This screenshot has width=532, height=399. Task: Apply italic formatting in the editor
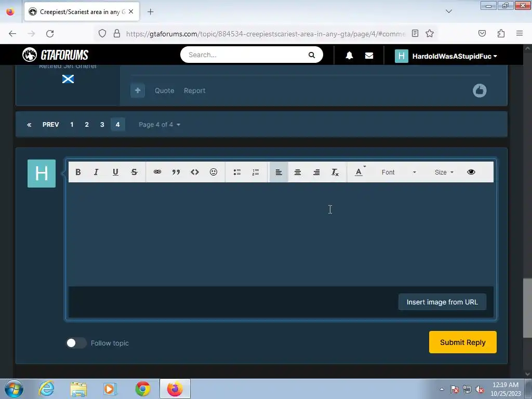pos(96,172)
